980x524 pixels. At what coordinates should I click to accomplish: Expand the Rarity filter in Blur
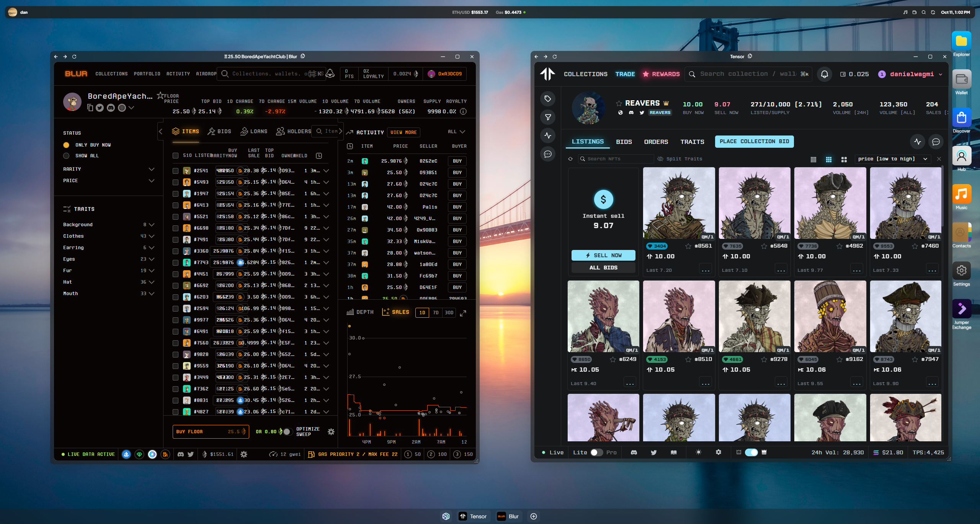point(152,169)
